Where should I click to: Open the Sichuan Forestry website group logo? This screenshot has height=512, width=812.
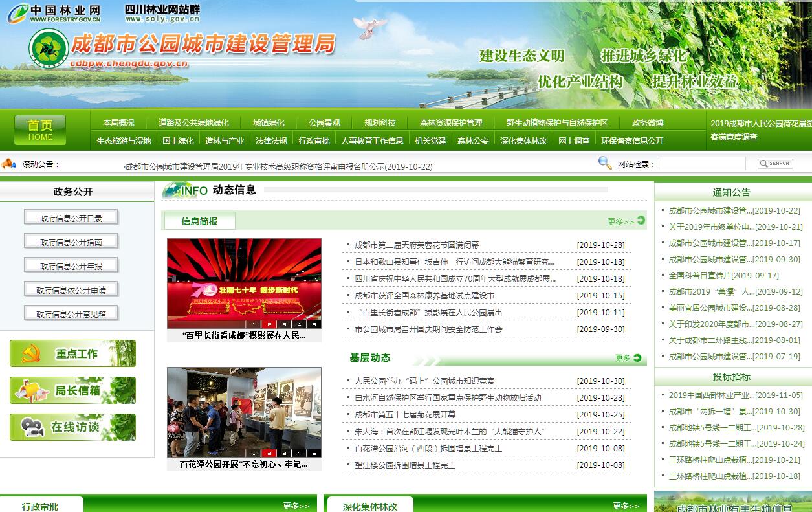[x=162, y=12]
